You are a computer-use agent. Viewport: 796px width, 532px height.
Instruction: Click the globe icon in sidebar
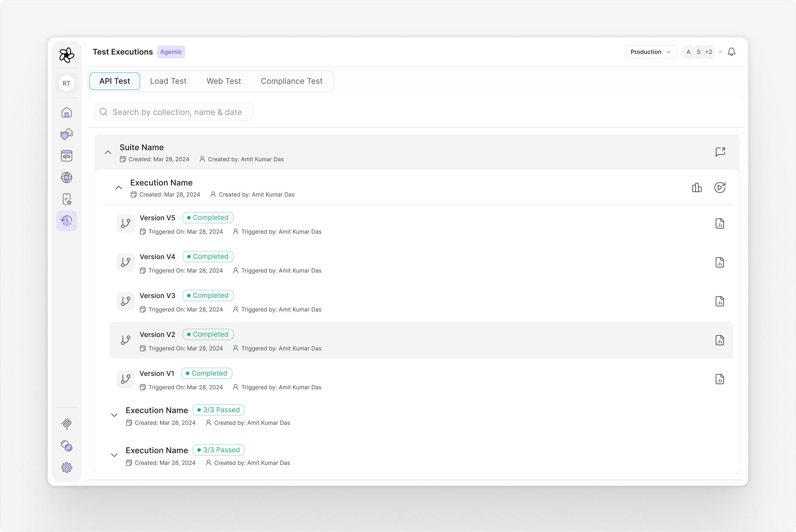tap(67, 177)
